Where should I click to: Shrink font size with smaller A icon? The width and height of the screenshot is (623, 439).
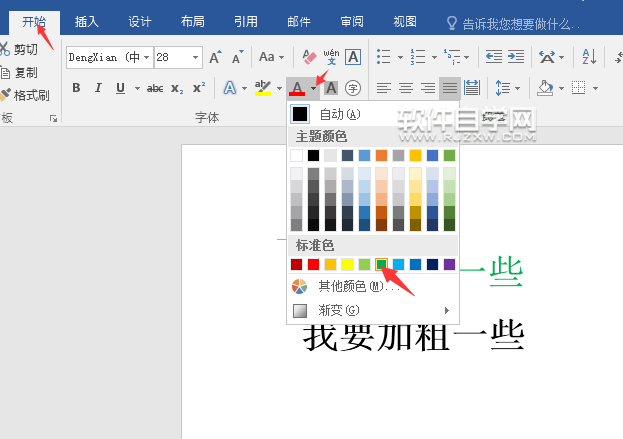tap(238, 57)
